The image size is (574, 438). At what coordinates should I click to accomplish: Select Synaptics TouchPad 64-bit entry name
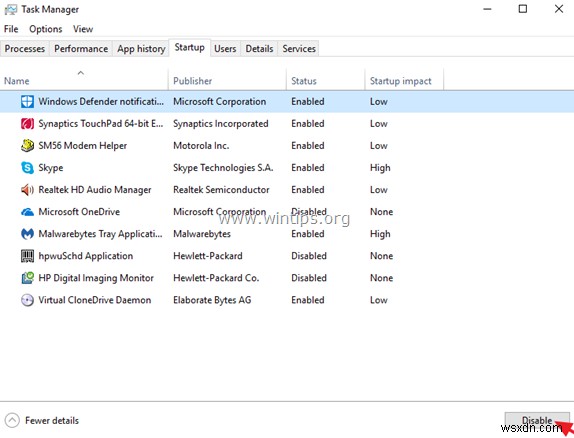tap(101, 124)
